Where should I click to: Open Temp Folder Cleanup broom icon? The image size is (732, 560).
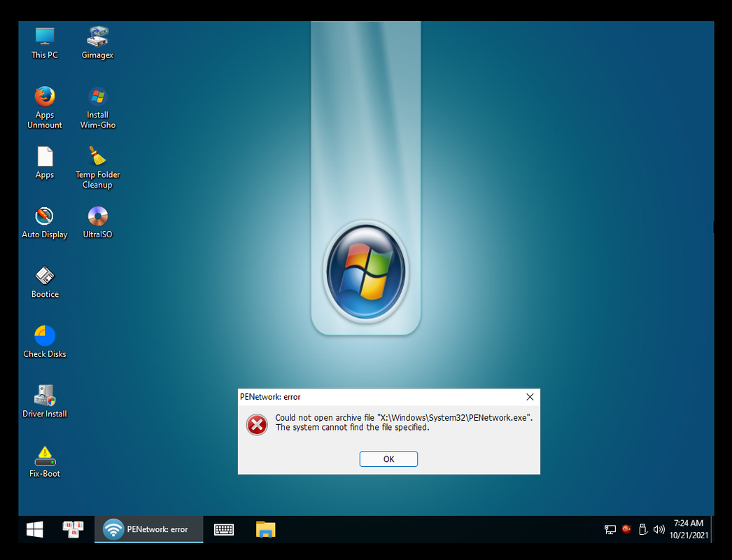(97, 167)
